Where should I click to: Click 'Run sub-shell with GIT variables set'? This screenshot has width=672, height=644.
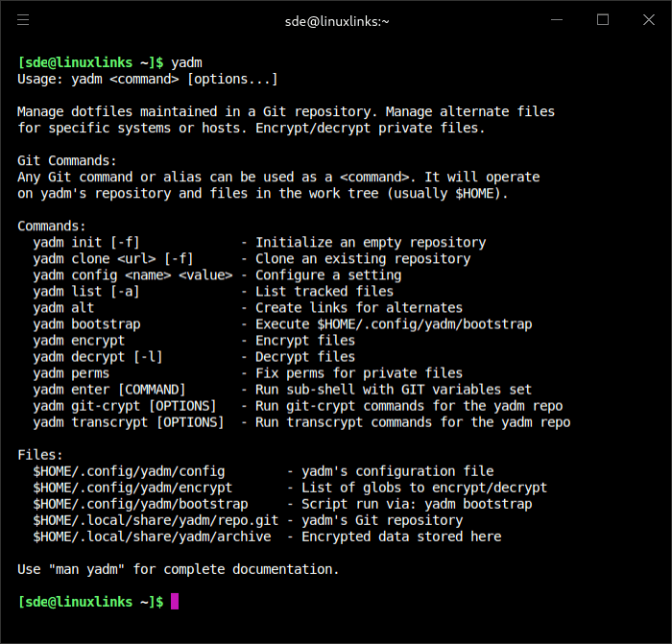pos(394,390)
